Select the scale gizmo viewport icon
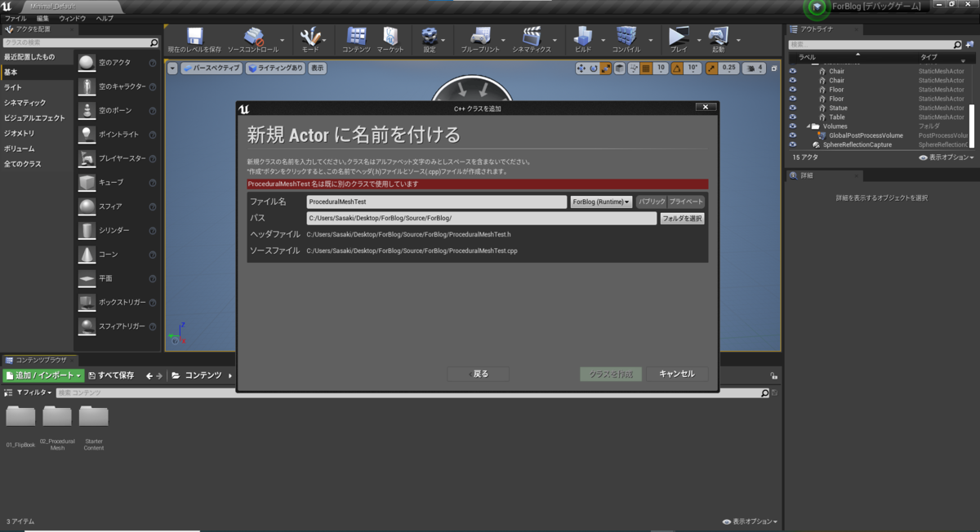Image resolution: width=980 pixels, height=532 pixels. [x=606, y=69]
